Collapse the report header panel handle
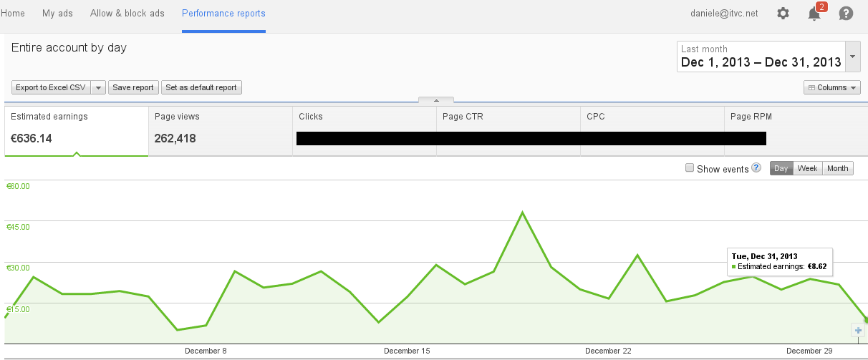The width and height of the screenshot is (868, 360). pos(435,101)
